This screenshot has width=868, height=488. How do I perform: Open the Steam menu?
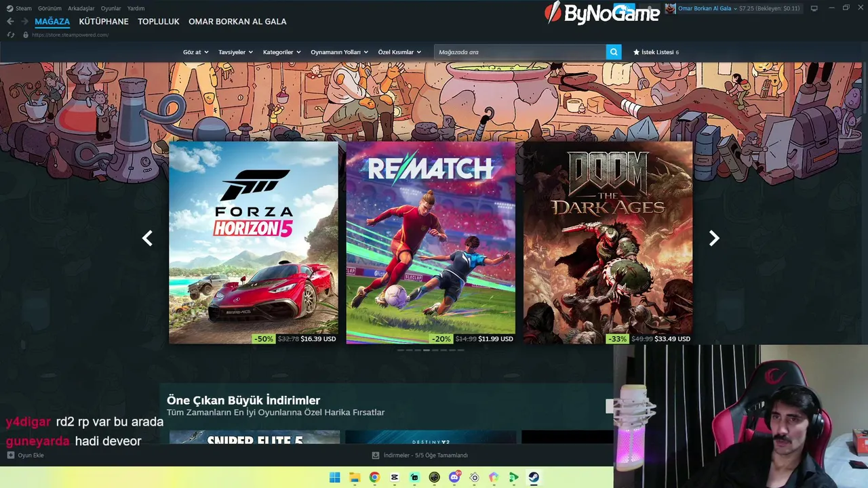[24, 8]
